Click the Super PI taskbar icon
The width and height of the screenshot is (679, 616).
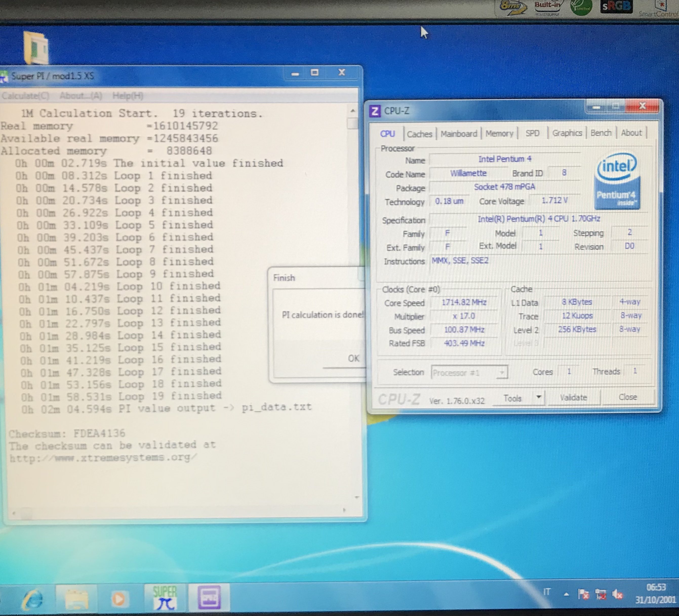click(165, 598)
